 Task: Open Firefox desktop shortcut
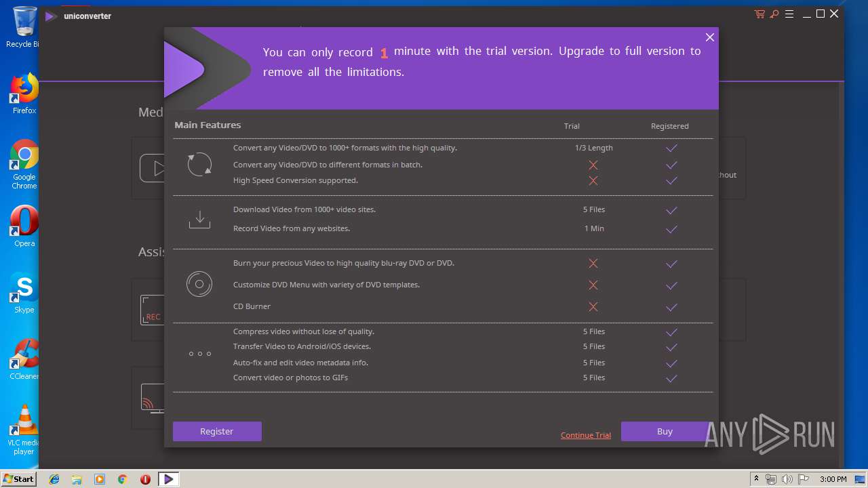[24, 94]
